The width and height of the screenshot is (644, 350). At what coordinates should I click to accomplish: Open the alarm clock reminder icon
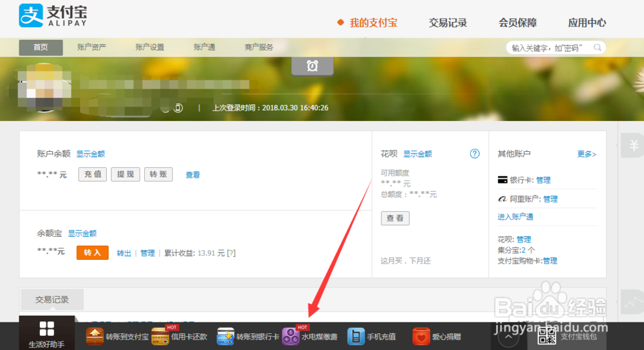(312, 66)
